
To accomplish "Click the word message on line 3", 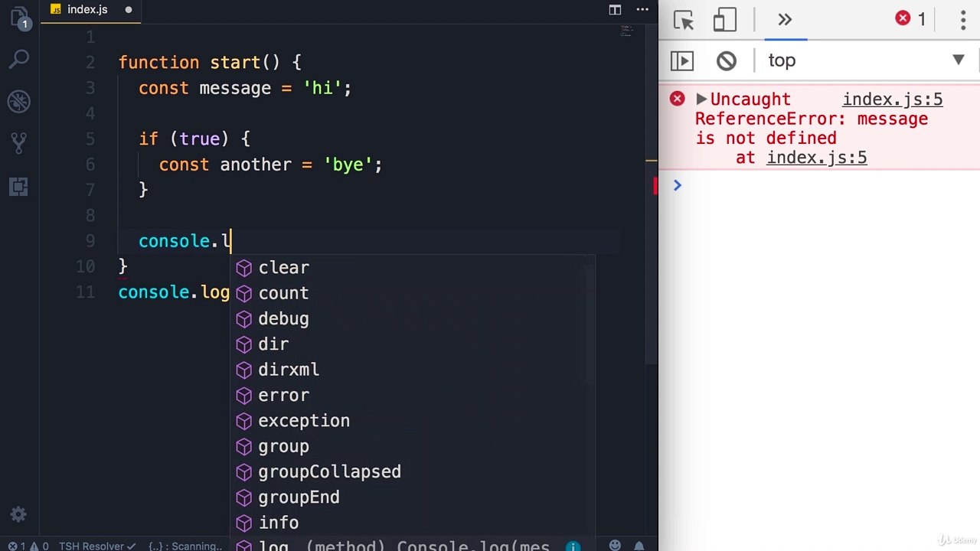I will [x=235, y=88].
